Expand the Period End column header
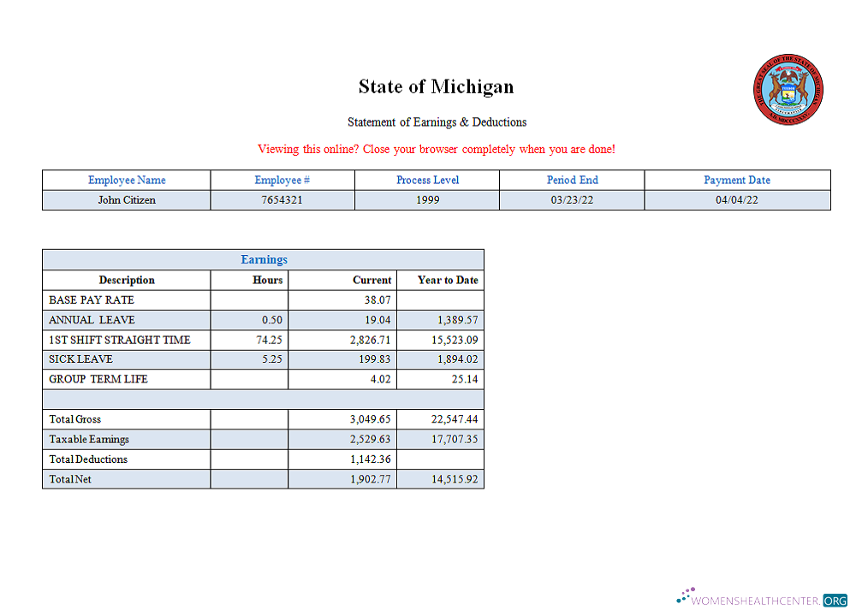Image resolution: width=856 pixels, height=616 pixels. (x=572, y=180)
